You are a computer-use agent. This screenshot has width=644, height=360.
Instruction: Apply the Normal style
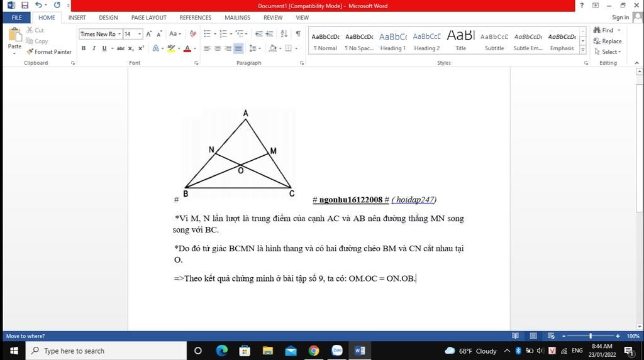click(x=325, y=41)
